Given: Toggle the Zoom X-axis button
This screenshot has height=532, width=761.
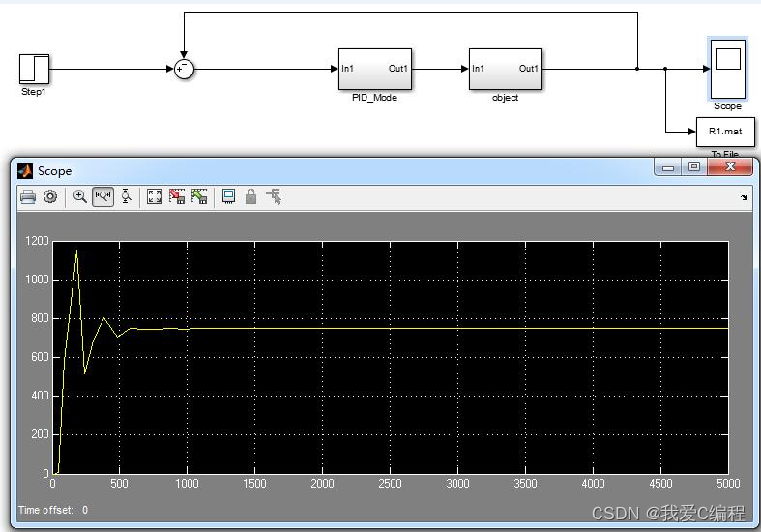Looking at the screenshot, I should (102, 196).
